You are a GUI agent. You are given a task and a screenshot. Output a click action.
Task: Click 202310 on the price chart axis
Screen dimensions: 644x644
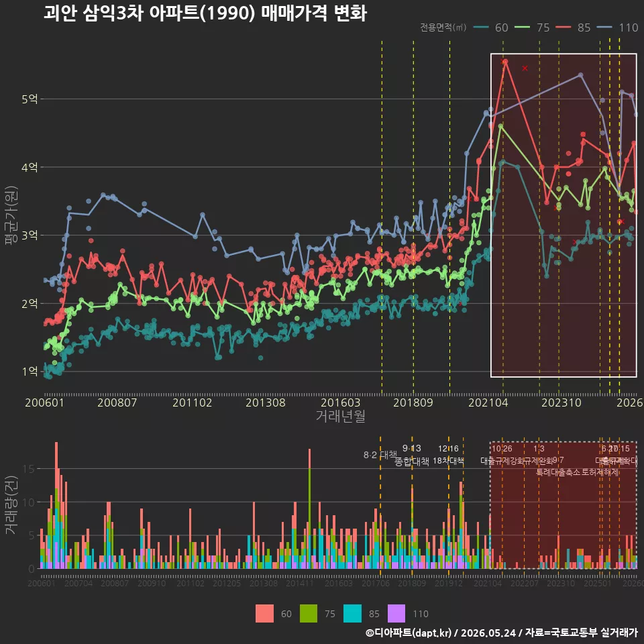pyautogui.click(x=561, y=402)
